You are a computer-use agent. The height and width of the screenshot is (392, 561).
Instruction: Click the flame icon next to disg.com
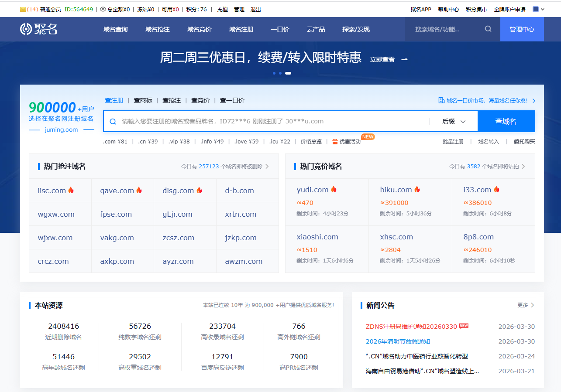[199, 190]
